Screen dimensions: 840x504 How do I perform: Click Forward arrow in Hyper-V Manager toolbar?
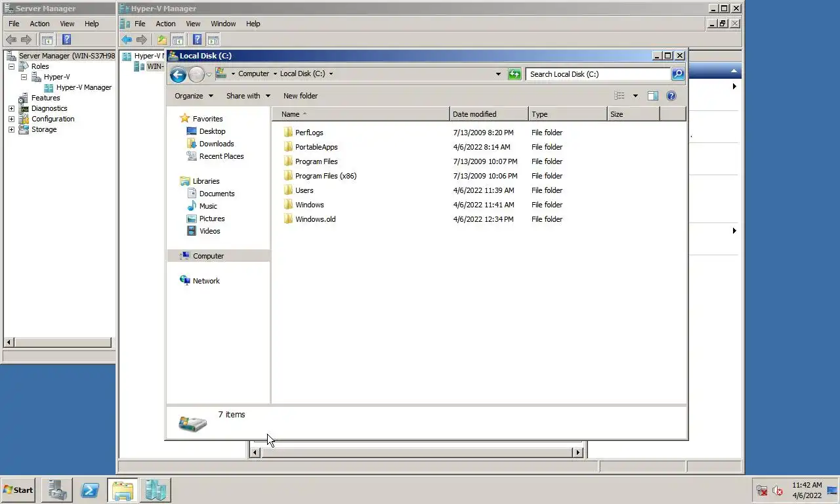point(142,40)
